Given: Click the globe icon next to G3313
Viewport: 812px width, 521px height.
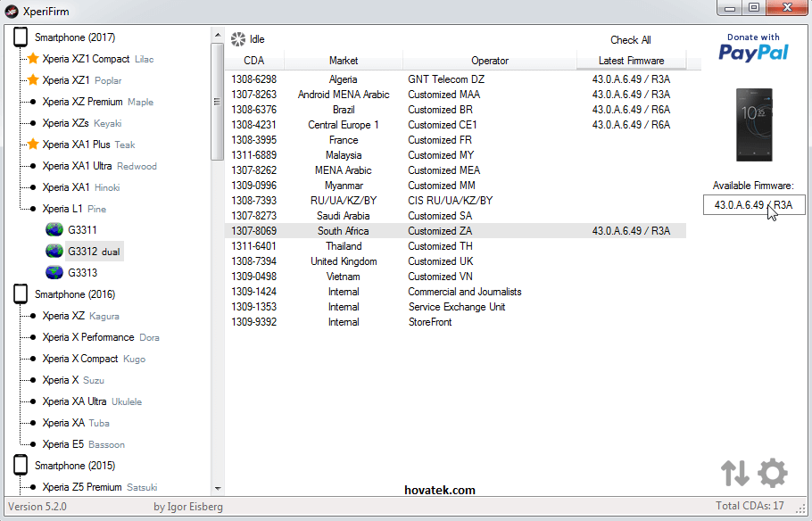Looking at the screenshot, I should coord(54,272).
